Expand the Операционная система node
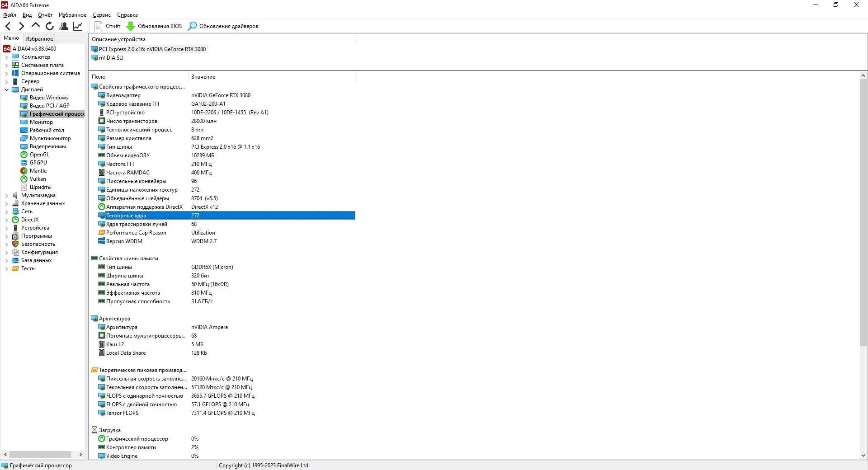Image resolution: width=868 pixels, height=470 pixels. 7,73
